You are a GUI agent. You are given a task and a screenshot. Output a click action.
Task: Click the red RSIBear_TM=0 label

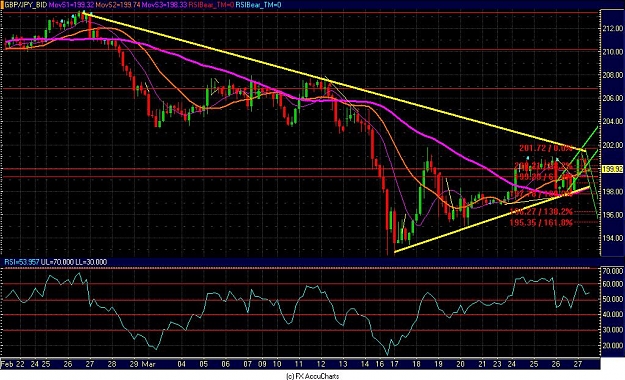click(x=211, y=5)
